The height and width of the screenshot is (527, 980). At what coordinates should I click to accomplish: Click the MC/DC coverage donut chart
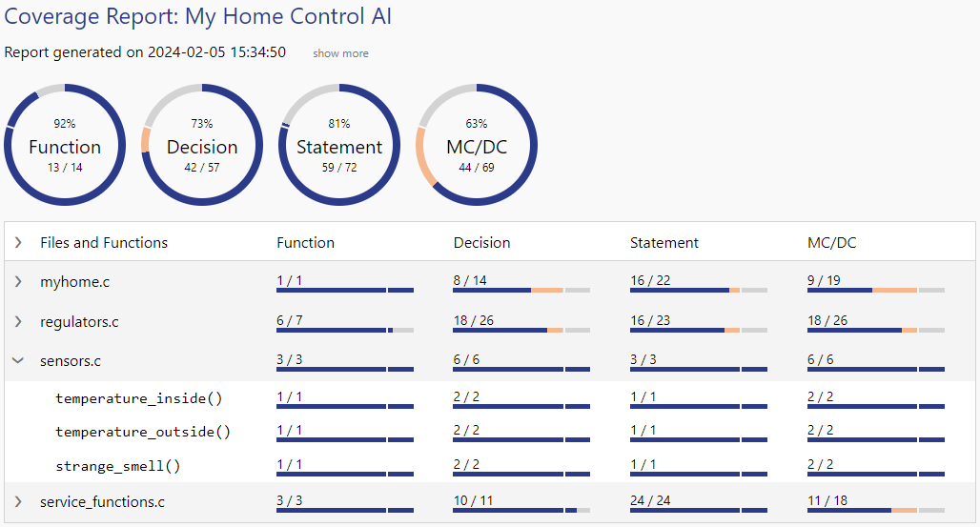click(x=477, y=146)
